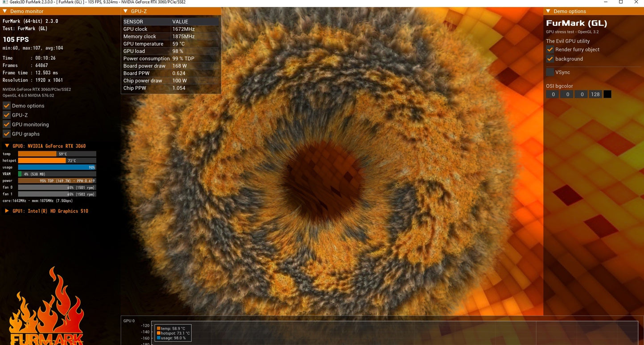Toggle the Render furry object checkbox
This screenshot has width=644, height=345.
tap(550, 50)
